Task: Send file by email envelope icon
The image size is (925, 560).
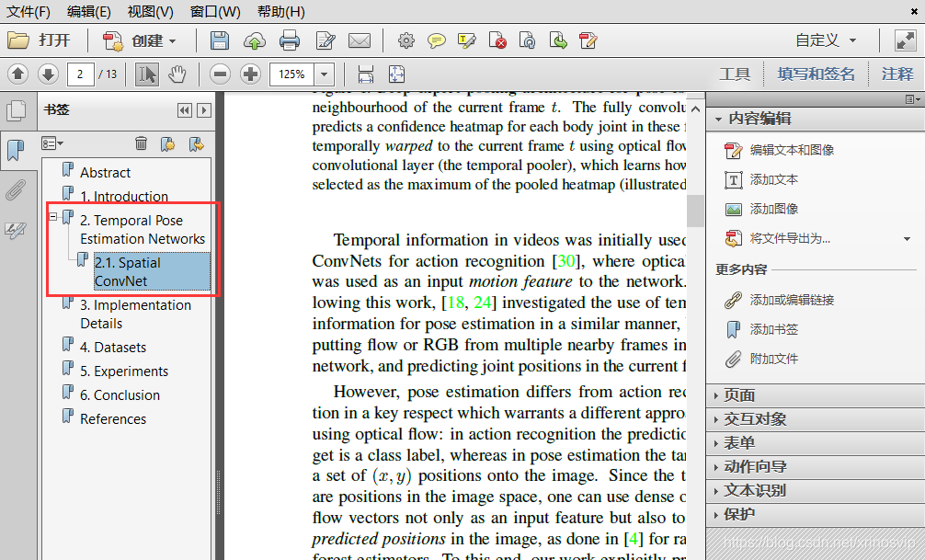Action: 360,40
